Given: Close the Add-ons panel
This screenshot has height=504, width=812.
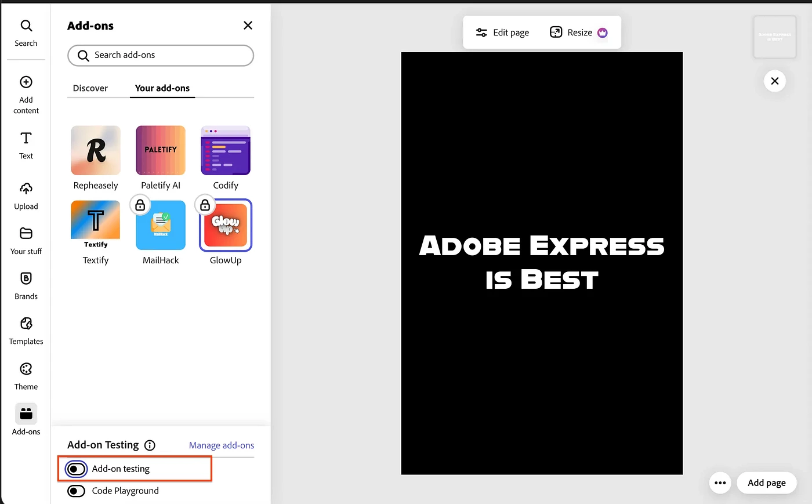Looking at the screenshot, I should pyautogui.click(x=248, y=26).
